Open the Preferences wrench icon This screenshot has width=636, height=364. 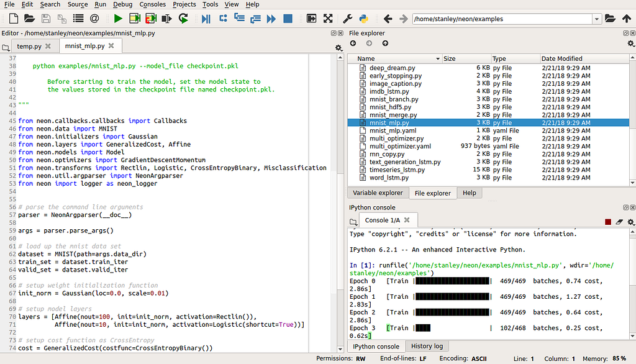coord(348,19)
